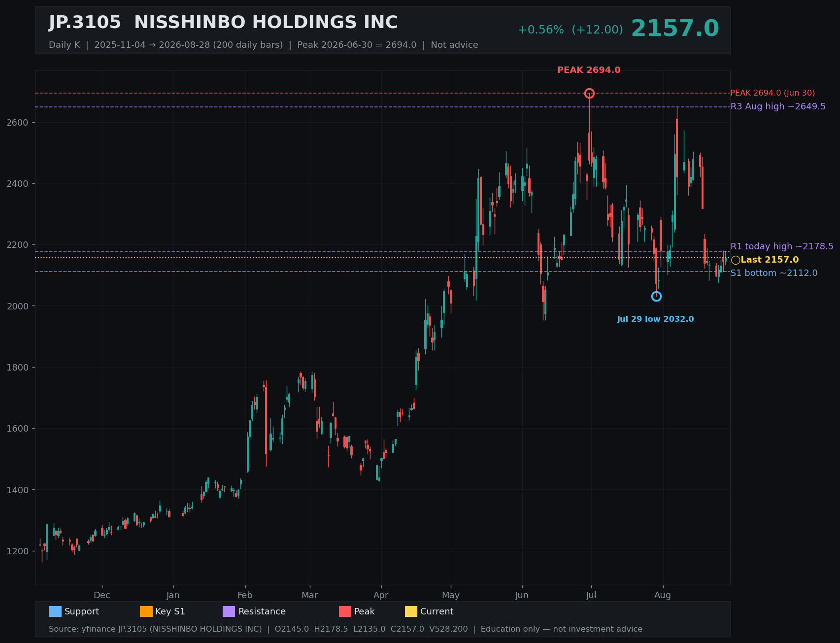
Task: Select the "Peak" legend text
Action: pos(365,611)
